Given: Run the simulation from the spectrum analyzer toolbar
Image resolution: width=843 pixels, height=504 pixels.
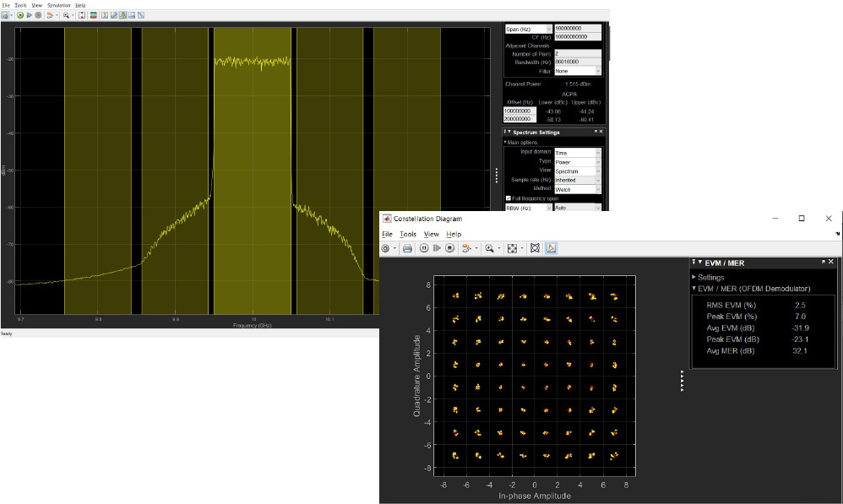Looking at the screenshot, I should click(20, 14).
